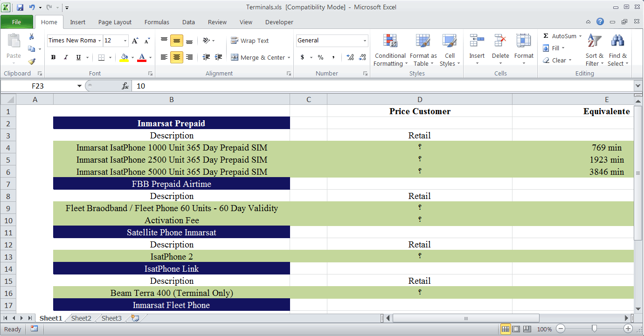Toggle Wrap Text for the cell
644x336 pixels.
[250, 41]
